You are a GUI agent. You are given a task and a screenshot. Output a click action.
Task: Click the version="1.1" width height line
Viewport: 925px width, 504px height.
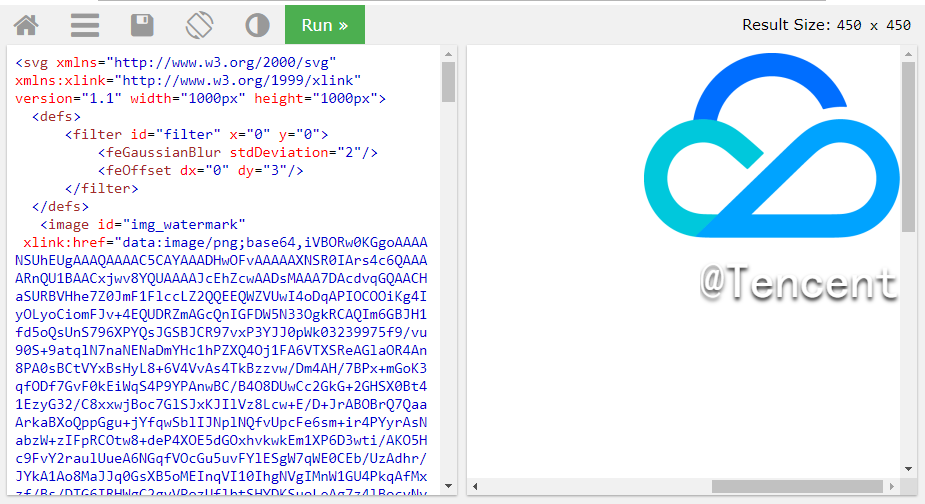[201, 99]
